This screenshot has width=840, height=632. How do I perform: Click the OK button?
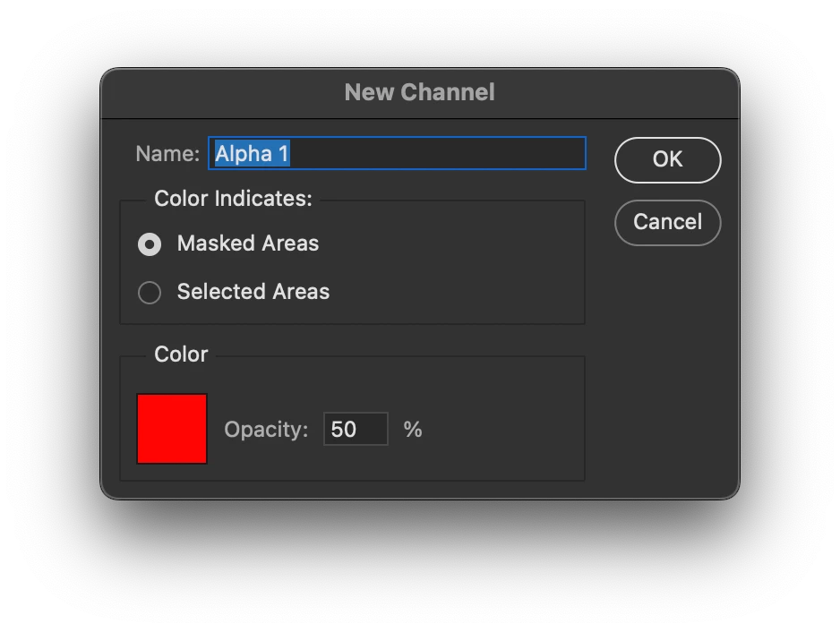click(667, 159)
